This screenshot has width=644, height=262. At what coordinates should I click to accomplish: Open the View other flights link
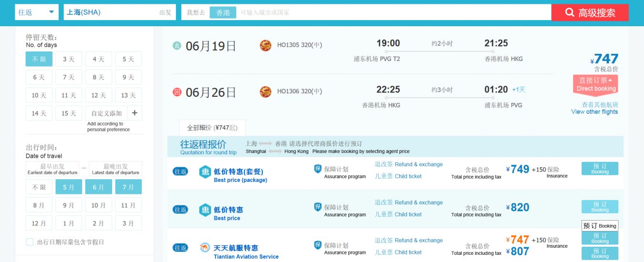[594, 108]
